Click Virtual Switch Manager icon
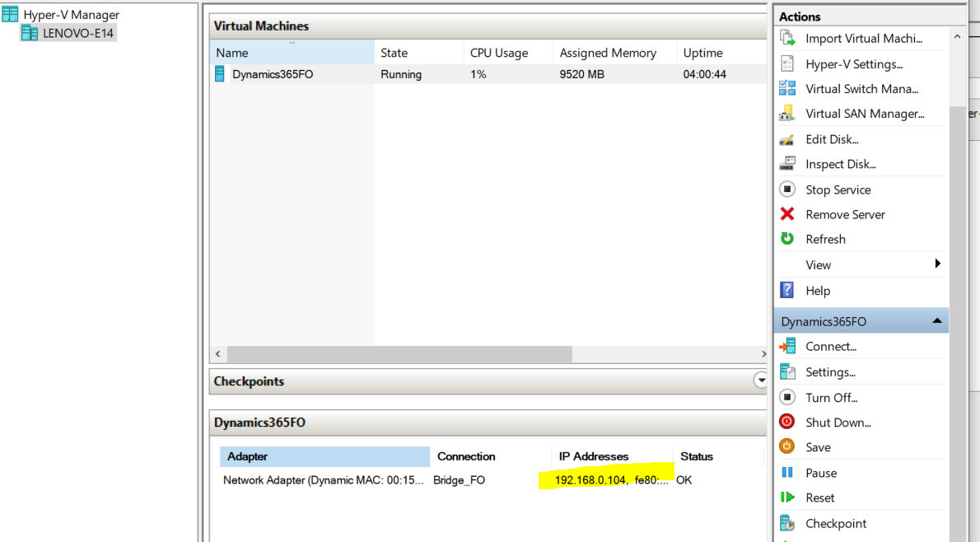Image resolution: width=980 pixels, height=542 pixels. (x=787, y=89)
